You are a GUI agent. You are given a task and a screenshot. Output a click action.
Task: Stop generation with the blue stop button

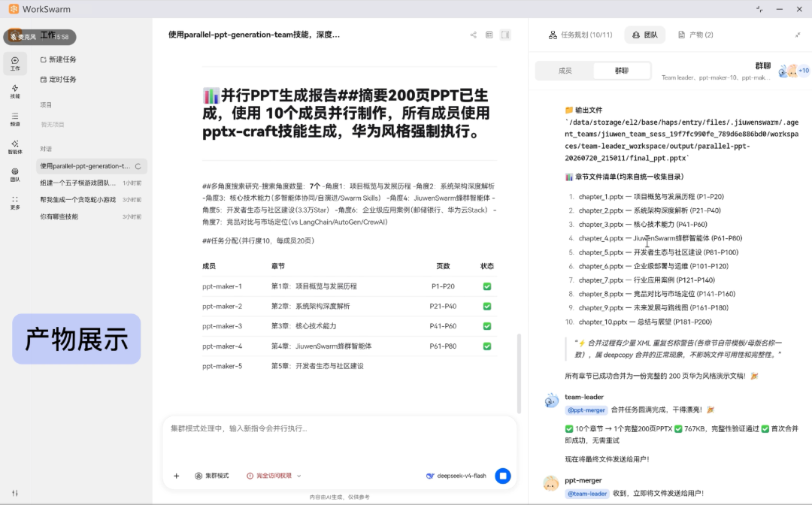point(503,476)
